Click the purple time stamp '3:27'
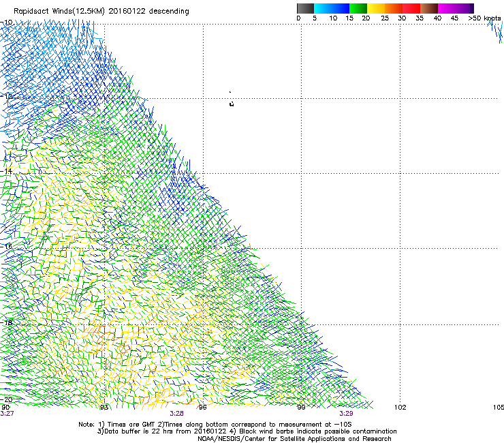 coord(7,414)
